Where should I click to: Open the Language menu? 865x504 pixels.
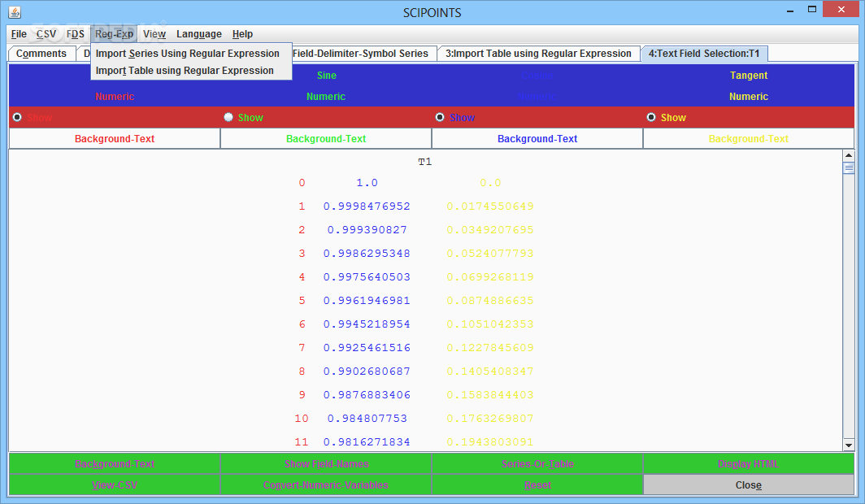(199, 34)
